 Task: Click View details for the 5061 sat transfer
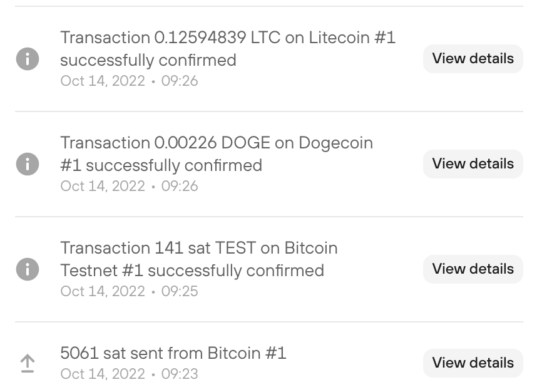[x=473, y=363]
